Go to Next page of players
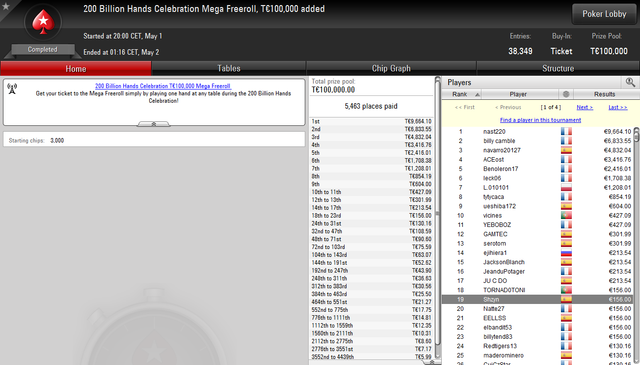The image size is (640, 365). pos(584,107)
